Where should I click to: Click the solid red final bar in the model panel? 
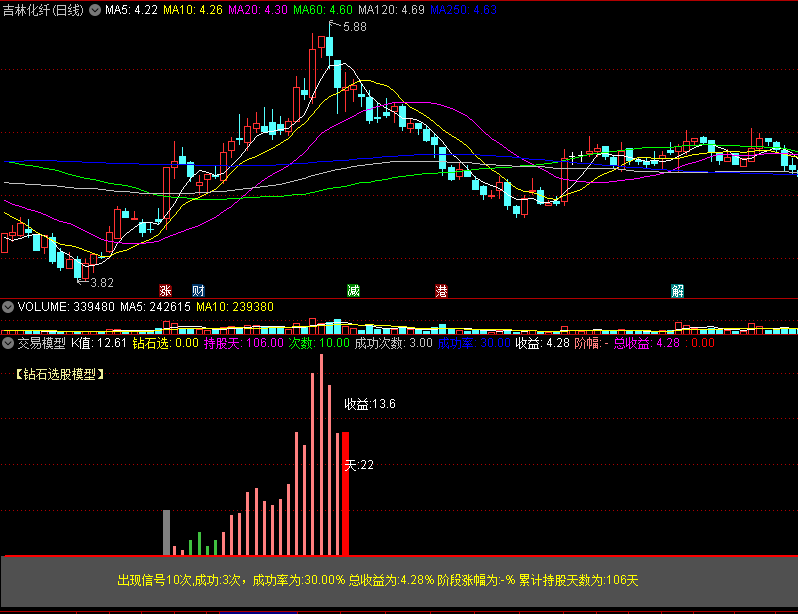click(346, 493)
